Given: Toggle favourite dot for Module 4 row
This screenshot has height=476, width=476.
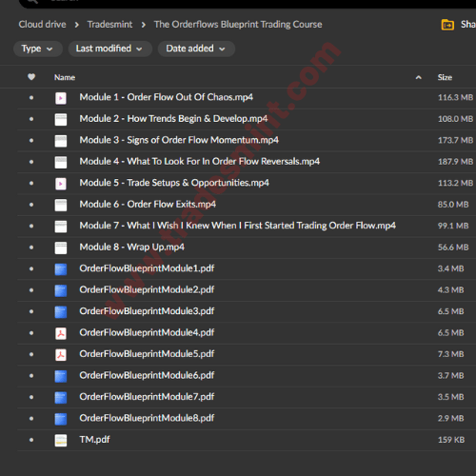Looking at the screenshot, I should 31,162.
